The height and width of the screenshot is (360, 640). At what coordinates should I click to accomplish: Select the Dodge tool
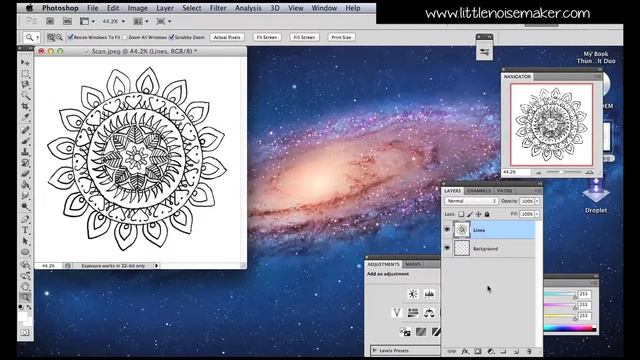(25, 207)
